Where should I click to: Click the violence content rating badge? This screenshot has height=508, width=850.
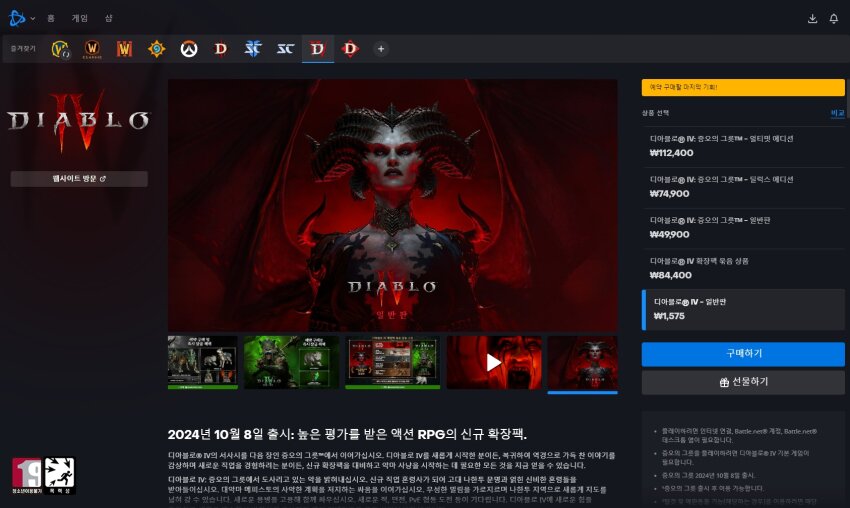pyautogui.click(x=59, y=475)
